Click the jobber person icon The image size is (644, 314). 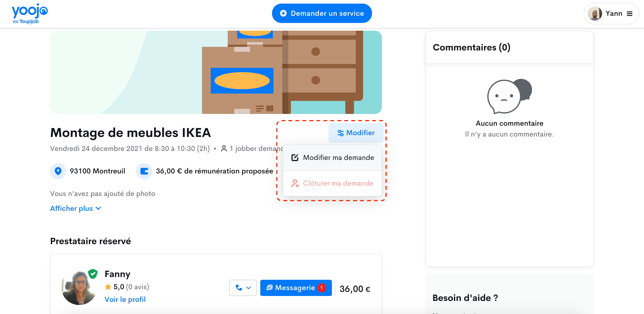(224, 148)
